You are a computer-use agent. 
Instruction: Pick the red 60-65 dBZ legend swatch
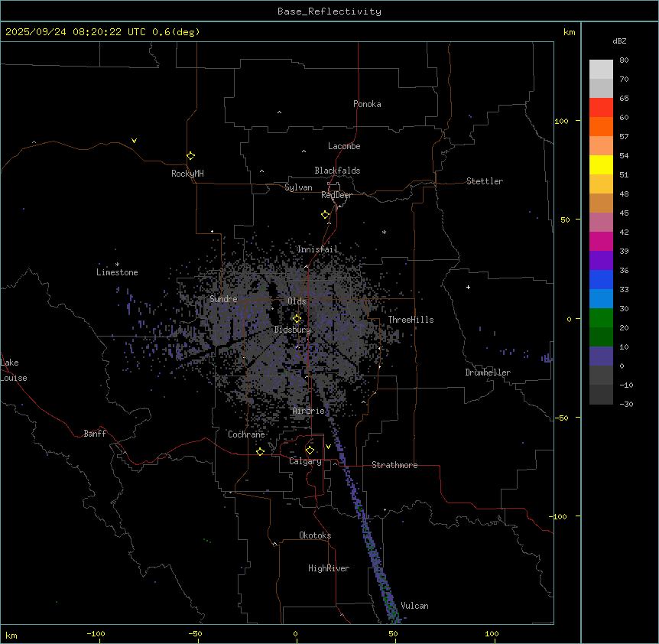pos(601,108)
